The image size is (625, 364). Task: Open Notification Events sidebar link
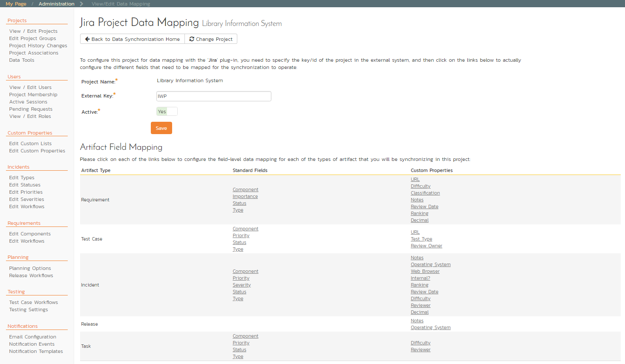click(32, 344)
